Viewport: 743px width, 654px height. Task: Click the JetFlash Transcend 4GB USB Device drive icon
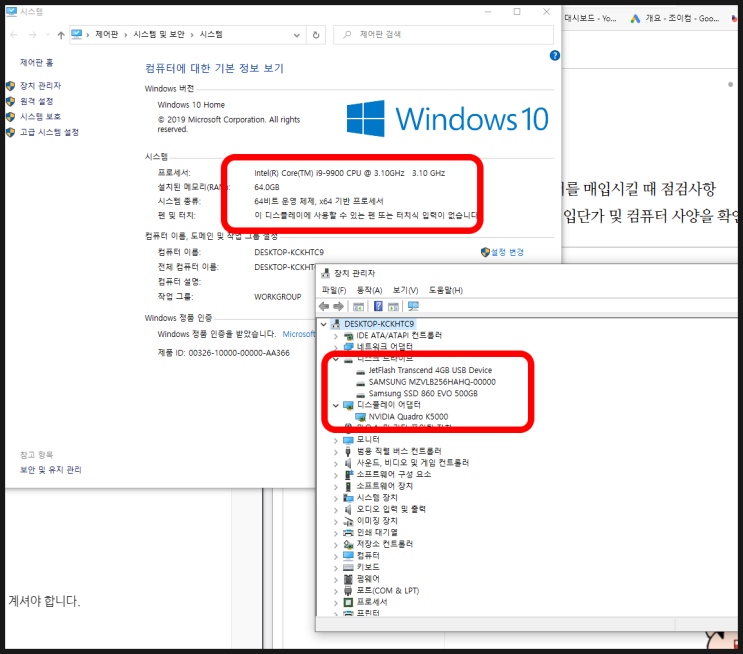tap(361, 371)
